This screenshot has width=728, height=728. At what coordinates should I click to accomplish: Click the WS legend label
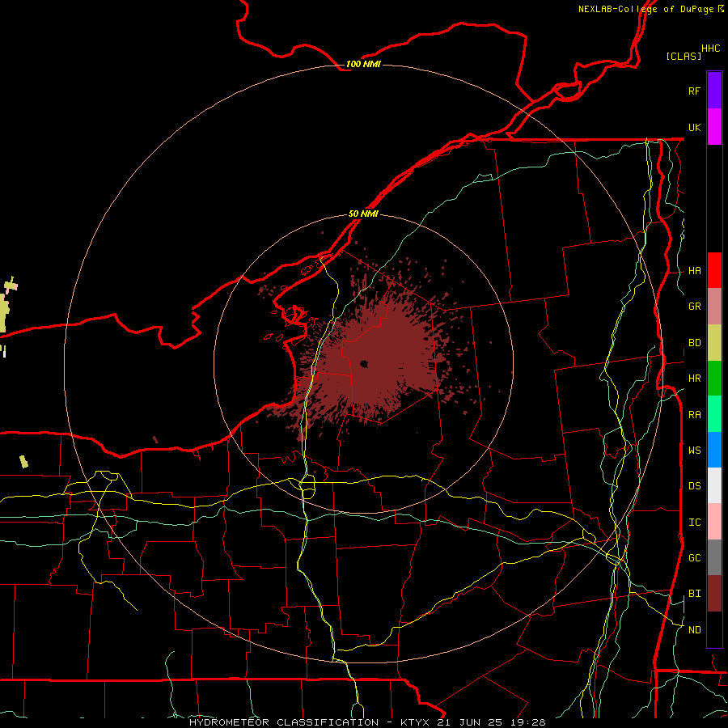(694, 451)
